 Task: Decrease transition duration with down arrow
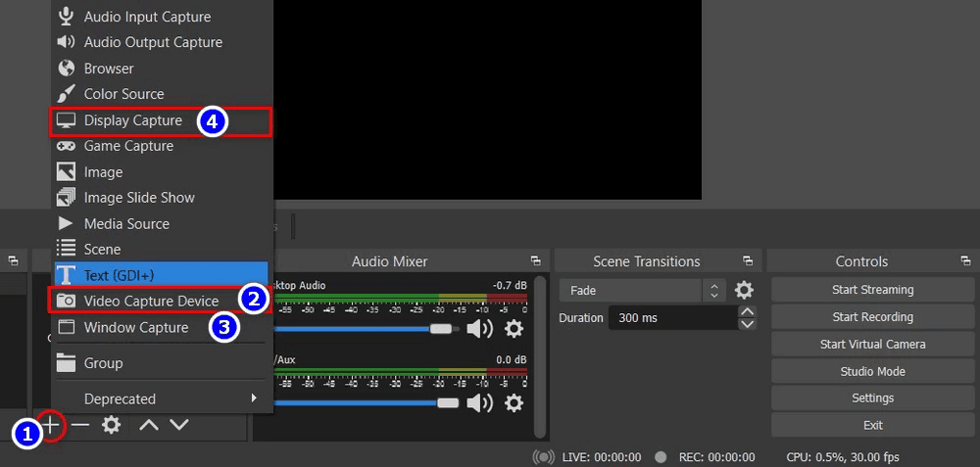[747, 324]
